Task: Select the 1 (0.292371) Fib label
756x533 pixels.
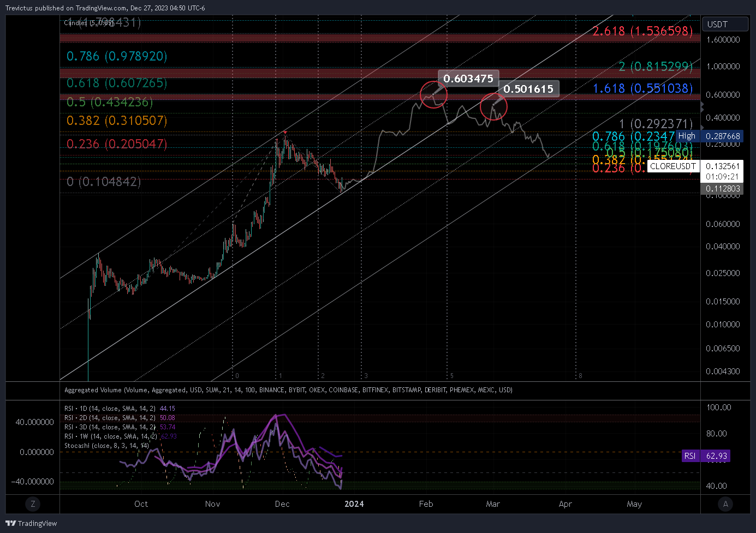Action: click(x=656, y=124)
